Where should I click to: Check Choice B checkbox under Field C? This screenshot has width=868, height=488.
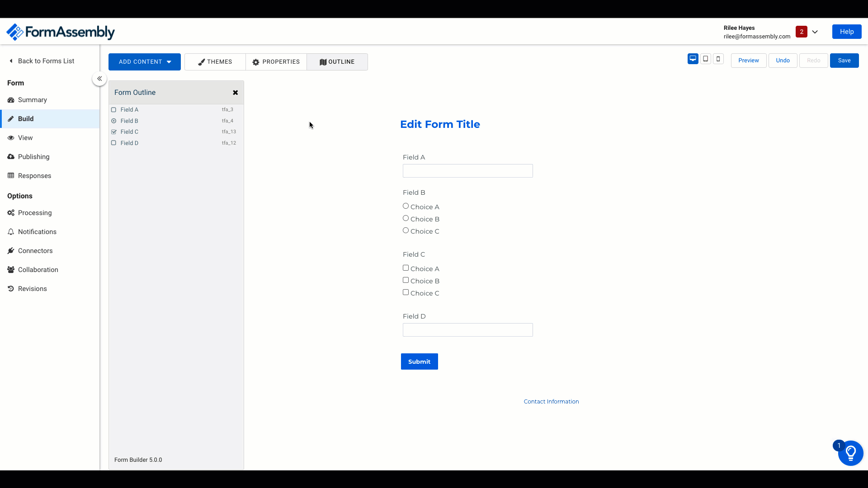(406, 280)
